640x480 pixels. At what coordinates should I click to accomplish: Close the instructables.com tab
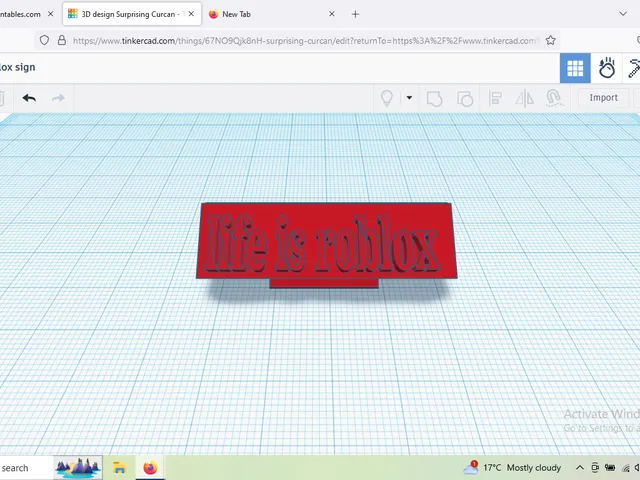tap(51, 14)
